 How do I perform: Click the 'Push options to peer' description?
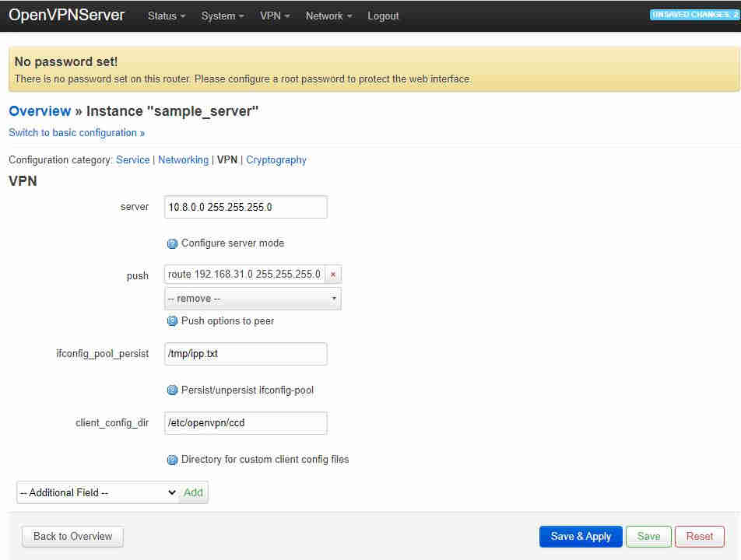pos(228,321)
